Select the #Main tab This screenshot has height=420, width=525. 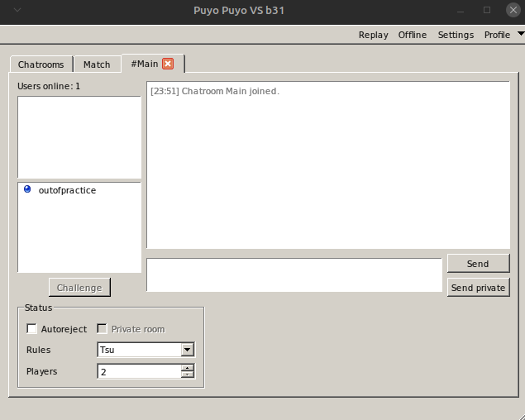[145, 64]
